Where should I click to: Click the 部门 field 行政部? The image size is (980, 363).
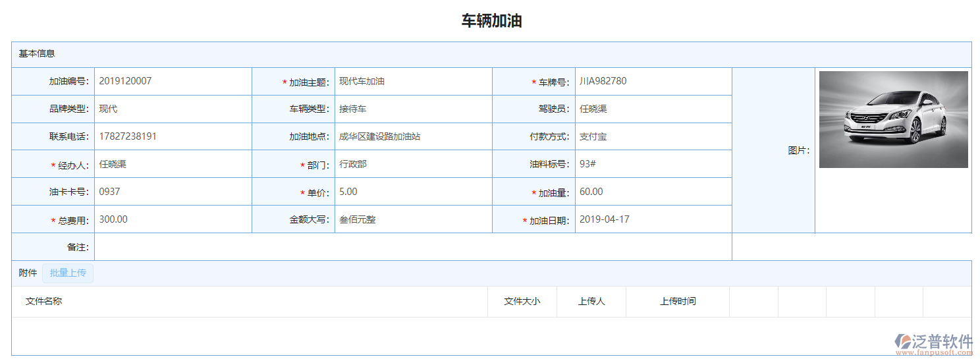coord(413,164)
